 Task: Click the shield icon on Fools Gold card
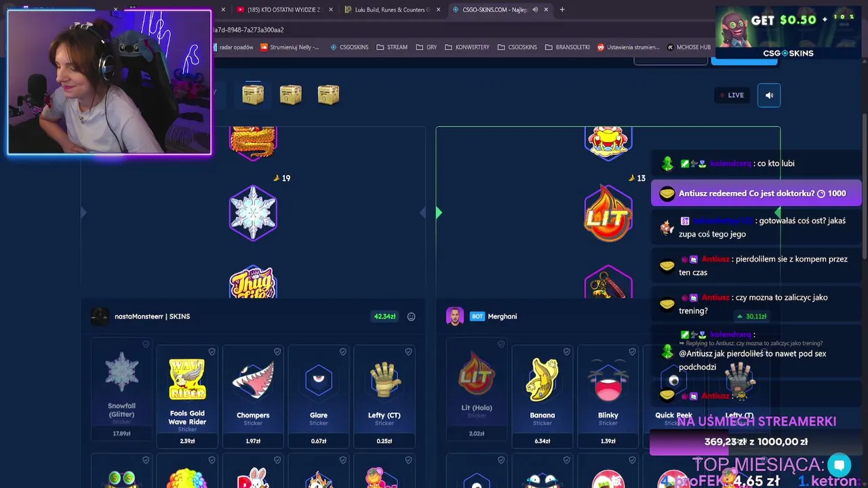pos(212,352)
